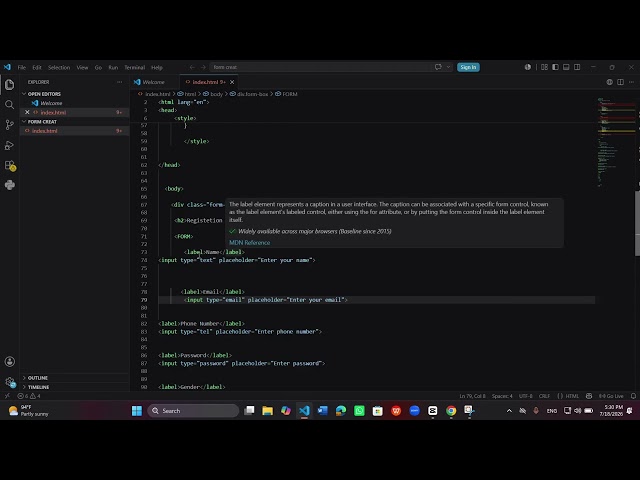Screen dimensions: 640x480
Task: Expand the Timeline section
Action: tap(38, 387)
